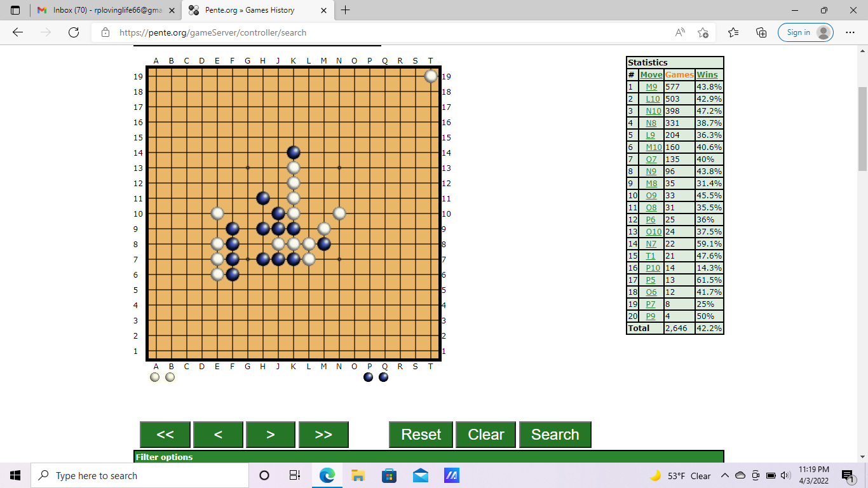The width and height of the screenshot is (868, 488).
Task: Go back to the previous page
Action: (18, 32)
